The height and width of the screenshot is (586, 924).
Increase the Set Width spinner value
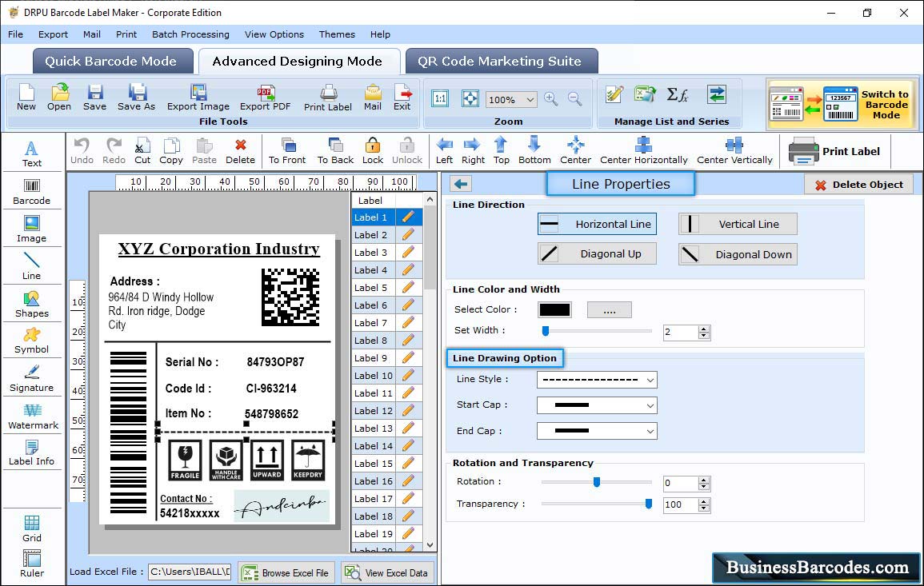704,329
